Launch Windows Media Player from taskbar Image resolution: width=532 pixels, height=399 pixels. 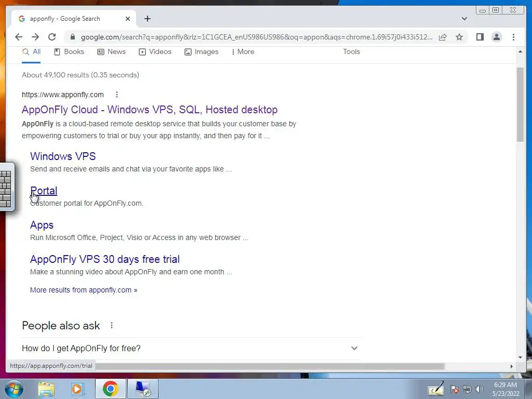pyautogui.click(x=77, y=389)
